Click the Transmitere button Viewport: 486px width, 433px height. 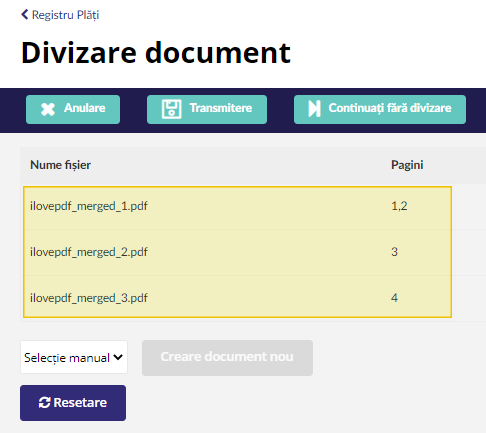click(207, 109)
